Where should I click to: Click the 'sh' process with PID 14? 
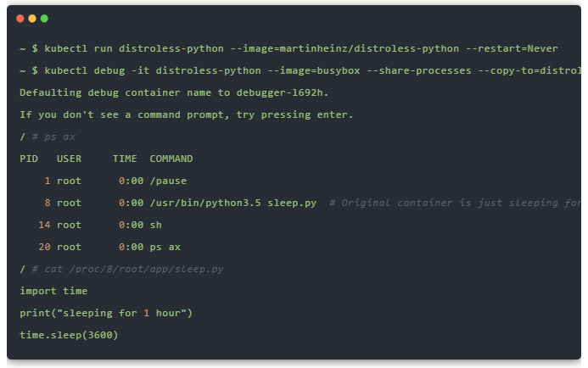(x=155, y=225)
